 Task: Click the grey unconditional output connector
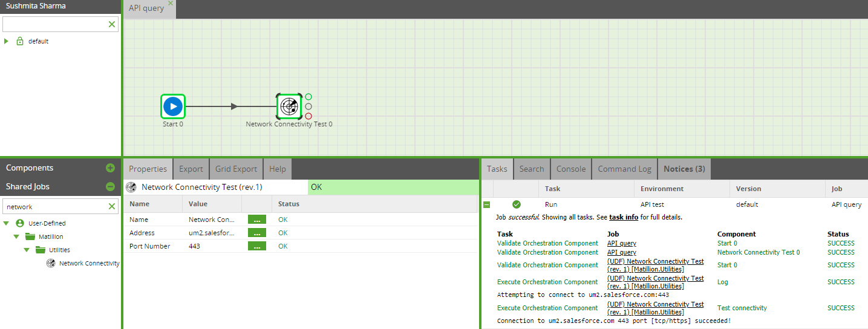[308, 106]
